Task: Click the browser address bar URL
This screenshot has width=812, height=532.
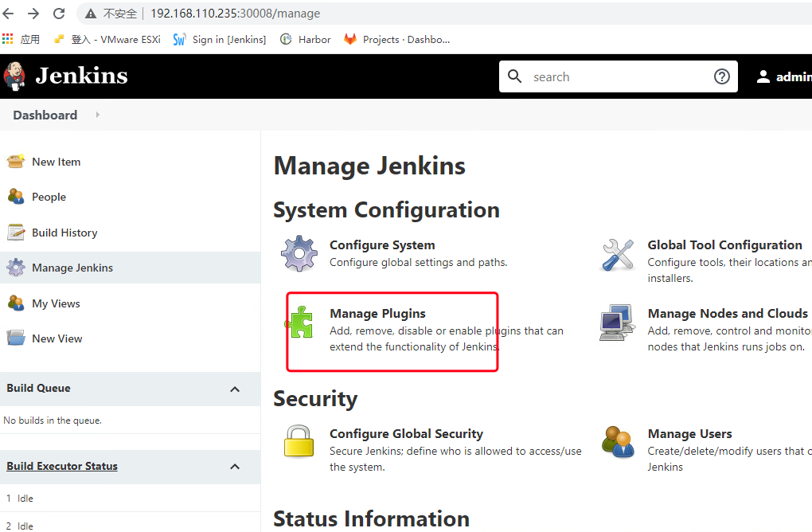Action: click(x=235, y=14)
